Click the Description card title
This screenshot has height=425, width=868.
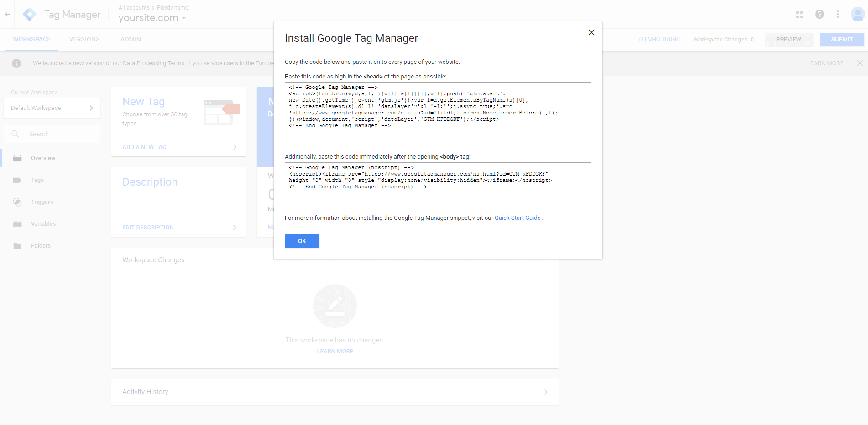150,182
